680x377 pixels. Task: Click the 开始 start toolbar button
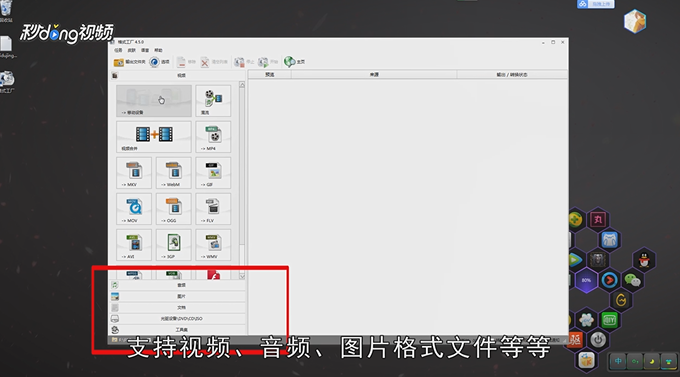268,62
